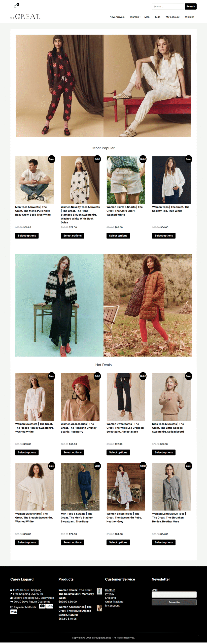207x644 pixels.
Task: Click the newsletter Subscribe button
Action: tap(174, 602)
